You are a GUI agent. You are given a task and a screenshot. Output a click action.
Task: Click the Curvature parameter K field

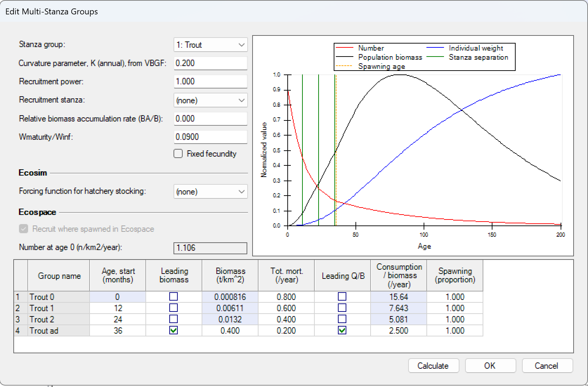tap(210, 63)
